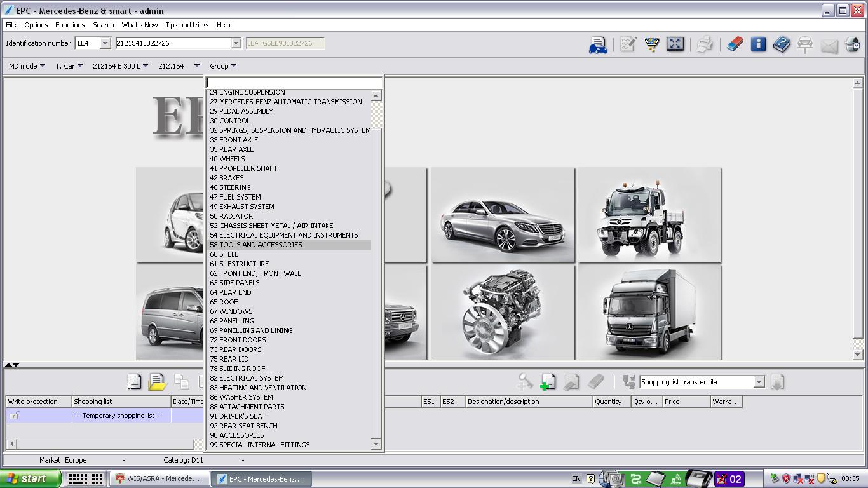Open the Tips and tricks menu

tap(187, 25)
